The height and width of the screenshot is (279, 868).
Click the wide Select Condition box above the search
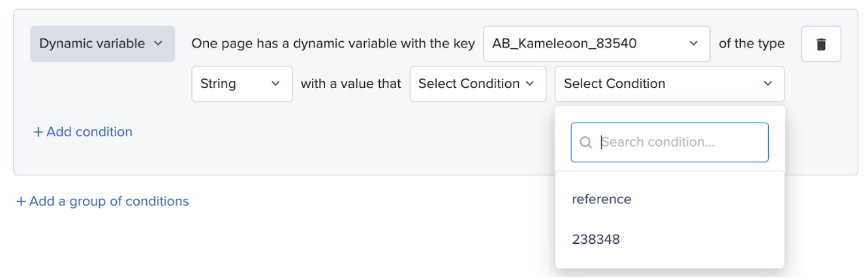point(670,83)
